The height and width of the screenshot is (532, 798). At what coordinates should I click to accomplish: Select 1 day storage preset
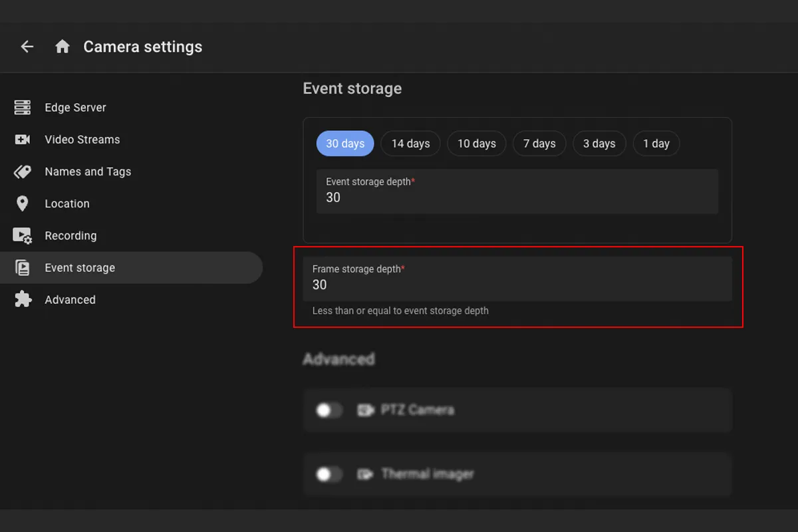pyautogui.click(x=656, y=144)
